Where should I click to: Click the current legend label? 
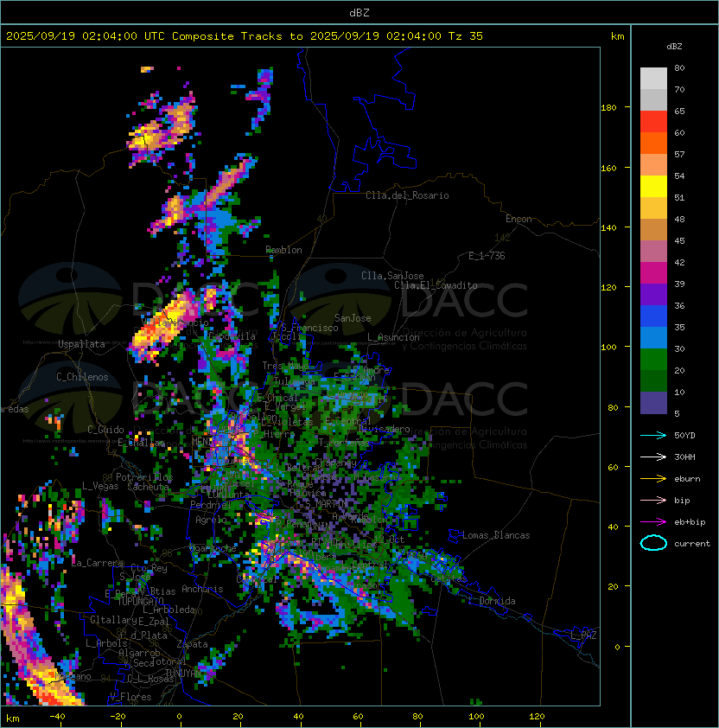[692, 544]
